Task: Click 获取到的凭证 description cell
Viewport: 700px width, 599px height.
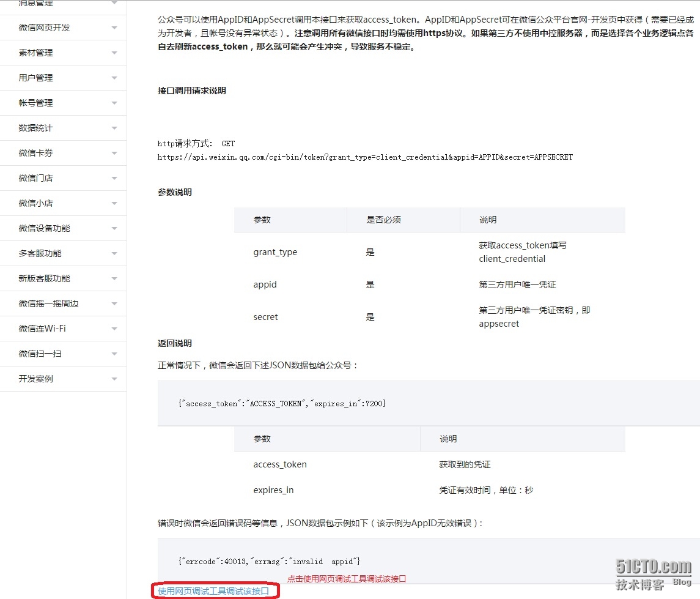Action: point(465,464)
